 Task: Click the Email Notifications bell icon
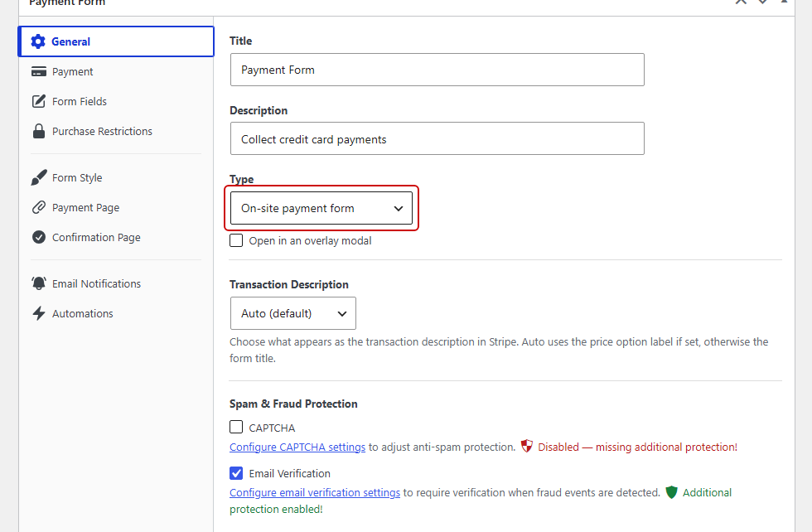(39, 283)
